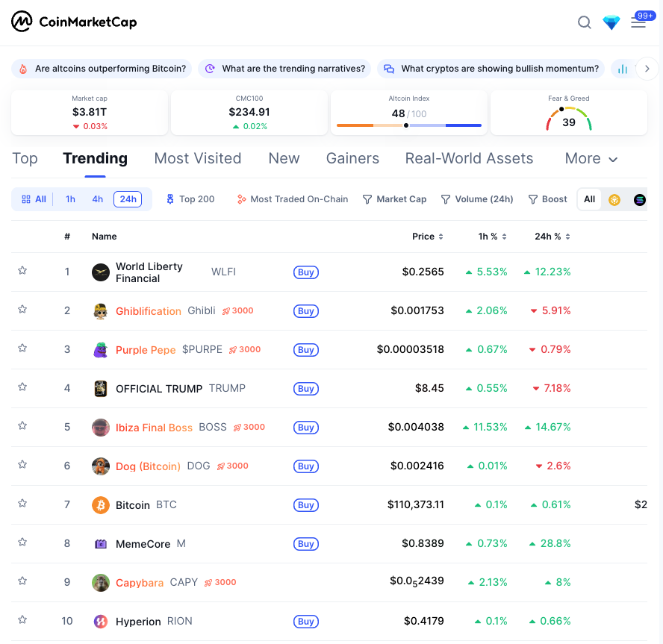Click the rocket boost 3000 badge on Capybara

220,582
